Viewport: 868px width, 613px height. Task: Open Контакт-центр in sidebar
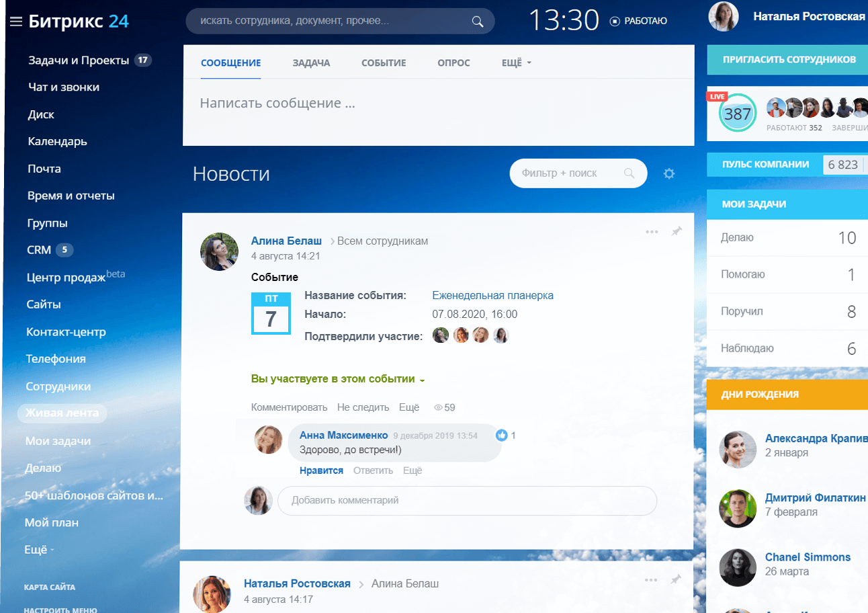[66, 332]
